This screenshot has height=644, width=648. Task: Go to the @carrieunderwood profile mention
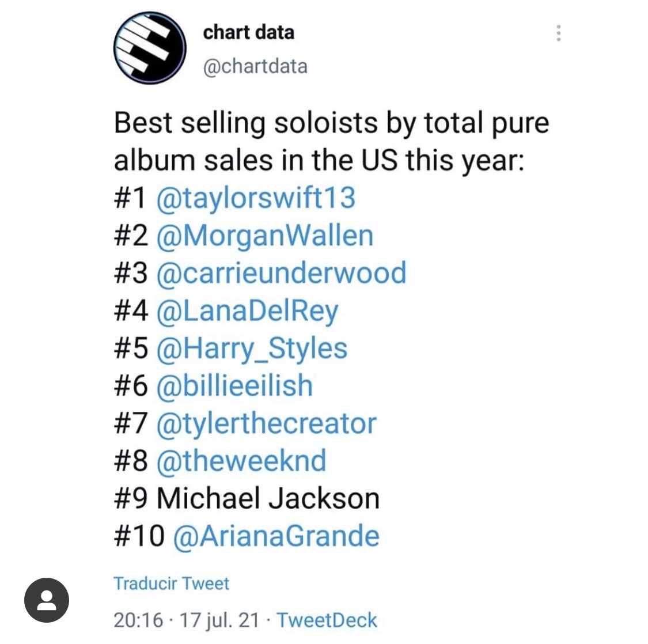point(281,273)
